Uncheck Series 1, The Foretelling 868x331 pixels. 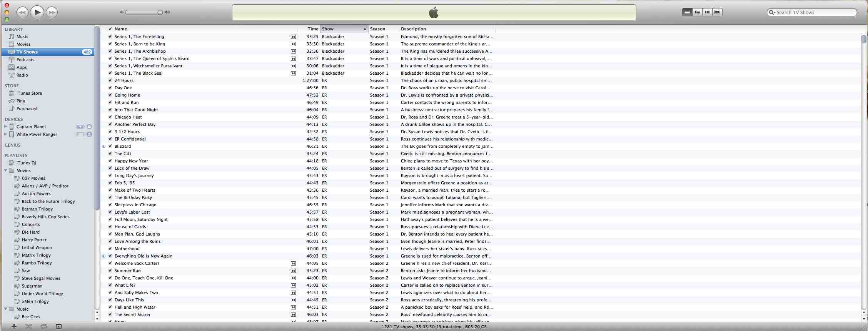pos(110,37)
